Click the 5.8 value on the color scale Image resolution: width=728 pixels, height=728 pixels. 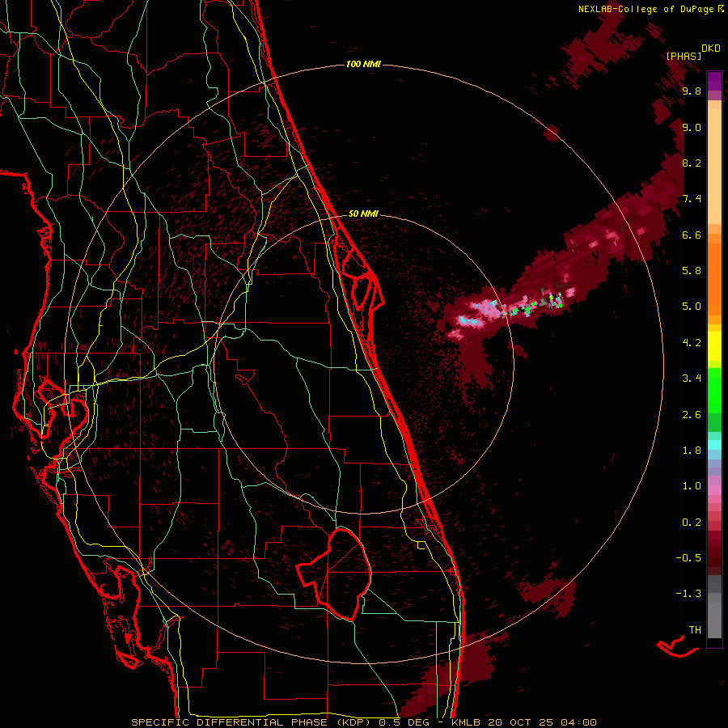(692, 271)
